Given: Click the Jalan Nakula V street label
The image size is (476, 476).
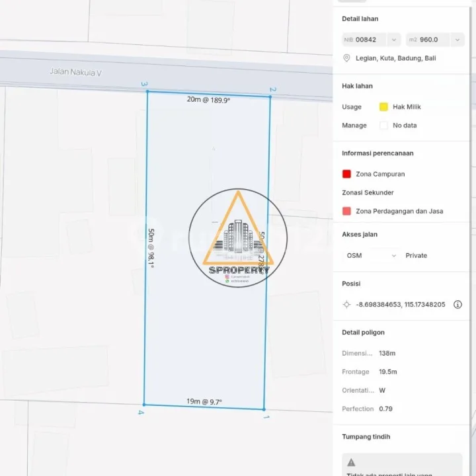Looking at the screenshot, I should pyautogui.click(x=75, y=72).
